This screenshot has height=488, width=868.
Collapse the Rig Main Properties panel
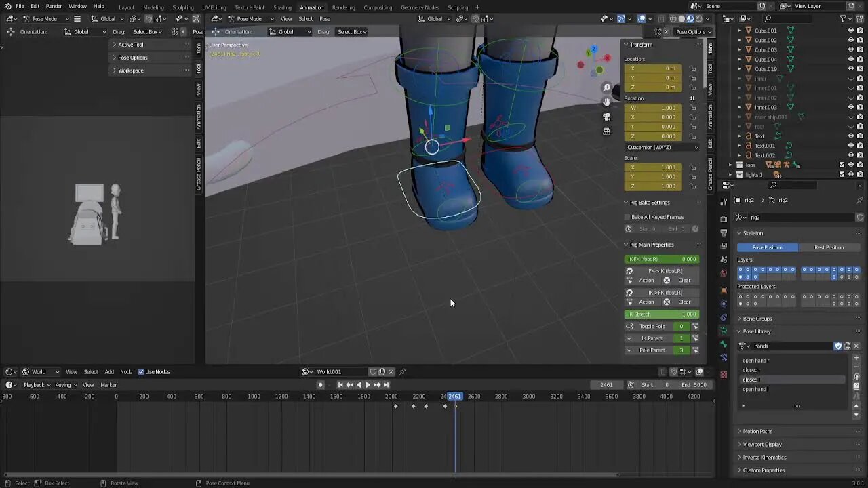point(651,245)
